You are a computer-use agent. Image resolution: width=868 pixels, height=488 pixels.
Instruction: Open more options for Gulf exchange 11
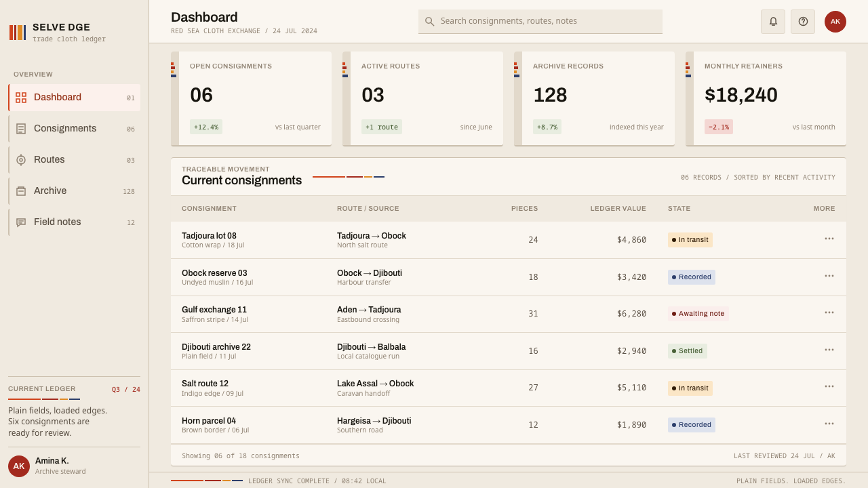829,312
